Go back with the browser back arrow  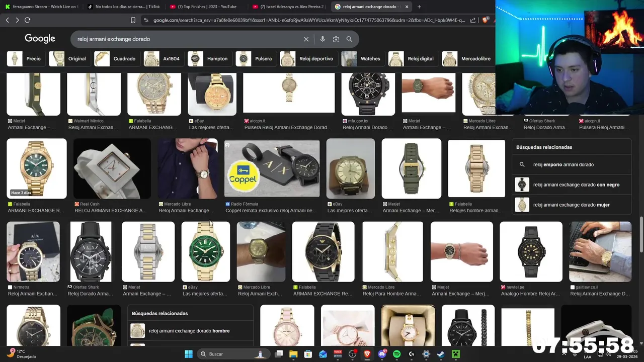click(7, 20)
